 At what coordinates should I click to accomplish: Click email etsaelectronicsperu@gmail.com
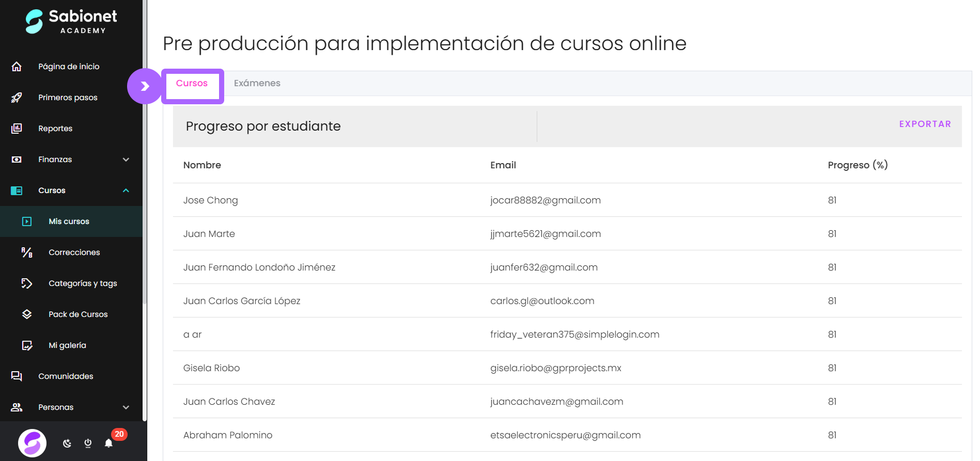[566, 435]
